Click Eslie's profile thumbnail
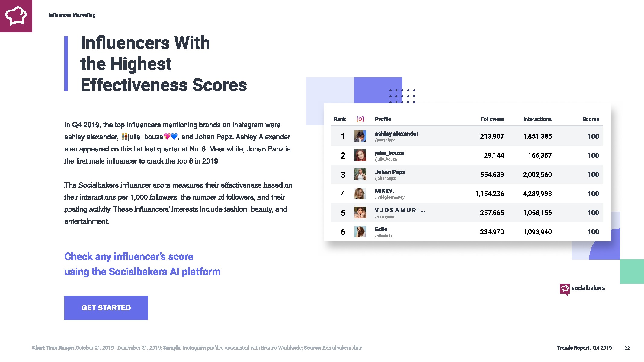The image size is (644, 362). pos(360,232)
